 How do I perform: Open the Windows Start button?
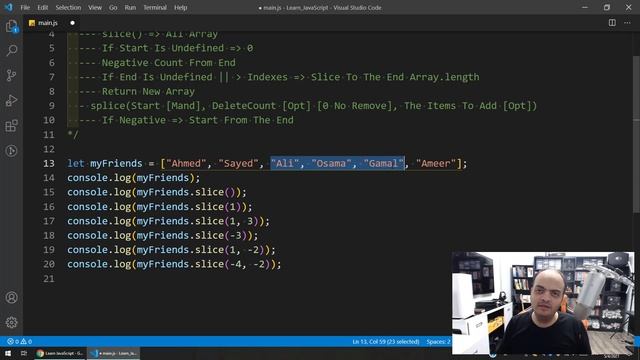point(7,353)
